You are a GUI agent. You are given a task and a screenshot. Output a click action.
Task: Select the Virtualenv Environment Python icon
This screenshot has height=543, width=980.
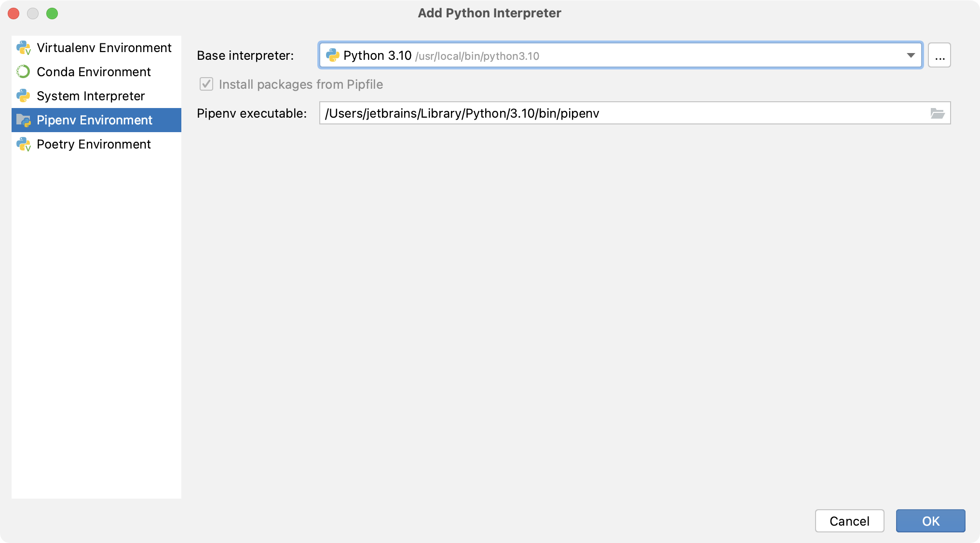[23, 47]
